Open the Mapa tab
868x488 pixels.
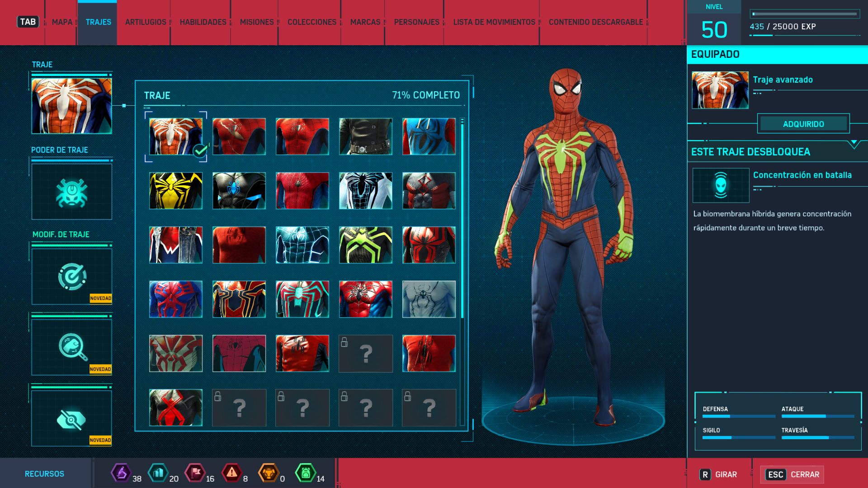[62, 22]
